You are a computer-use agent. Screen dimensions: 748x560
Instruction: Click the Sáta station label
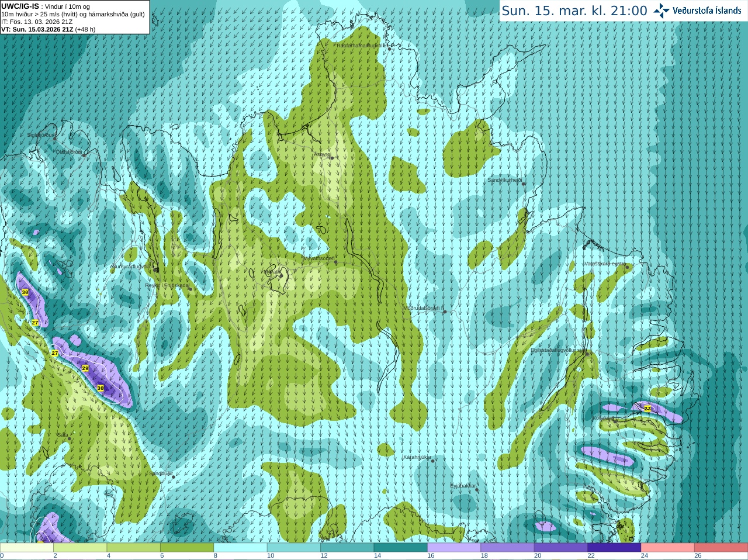pyautogui.click(x=62, y=435)
